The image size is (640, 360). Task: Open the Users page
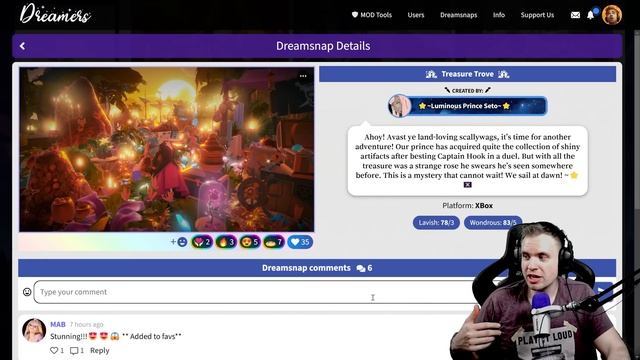click(x=416, y=15)
